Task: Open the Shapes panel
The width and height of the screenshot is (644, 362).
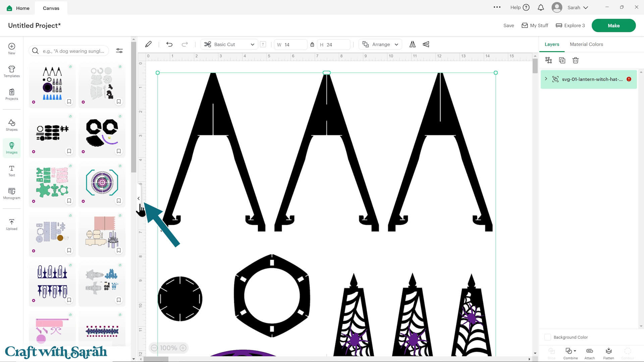Action: click(11, 125)
